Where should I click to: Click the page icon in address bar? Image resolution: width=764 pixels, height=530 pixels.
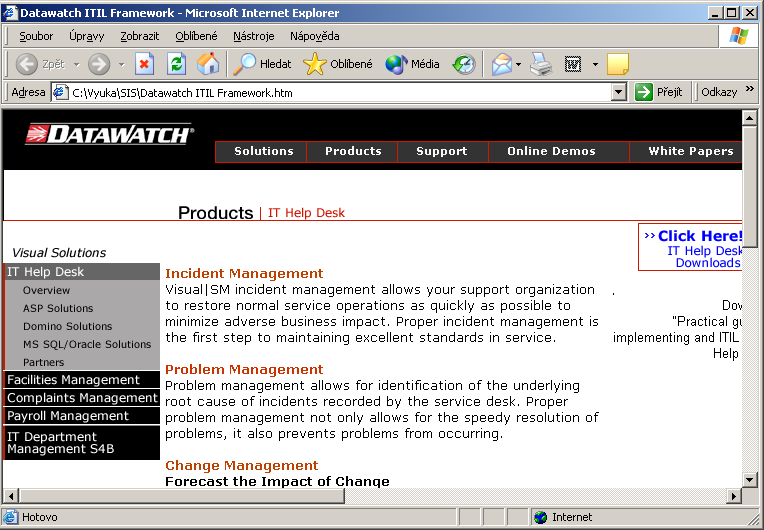pyautogui.click(x=60, y=92)
